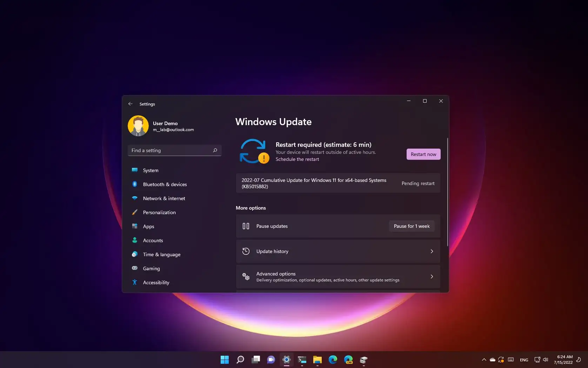588x368 pixels.
Task: Launch Microsoft Edge from the taskbar
Action: (x=333, y=360)
